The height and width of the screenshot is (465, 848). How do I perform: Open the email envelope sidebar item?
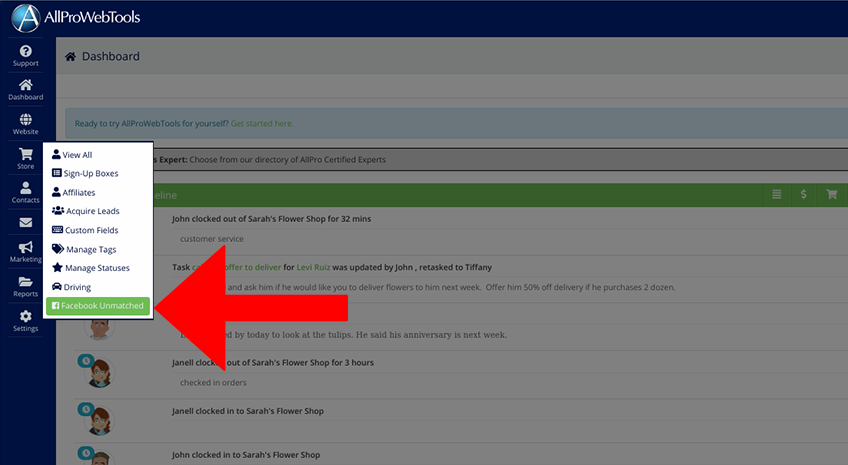[x=25, y=222]
